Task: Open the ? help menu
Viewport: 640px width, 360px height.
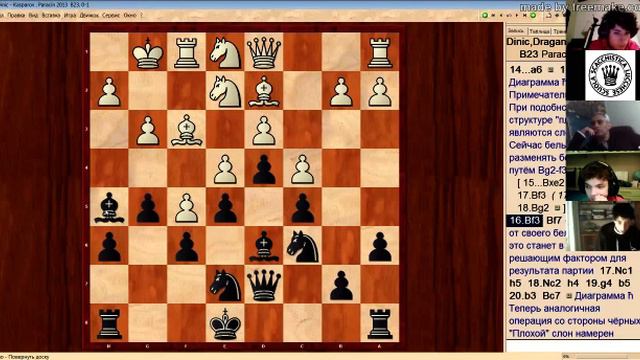Action: (x=141, y=15)
